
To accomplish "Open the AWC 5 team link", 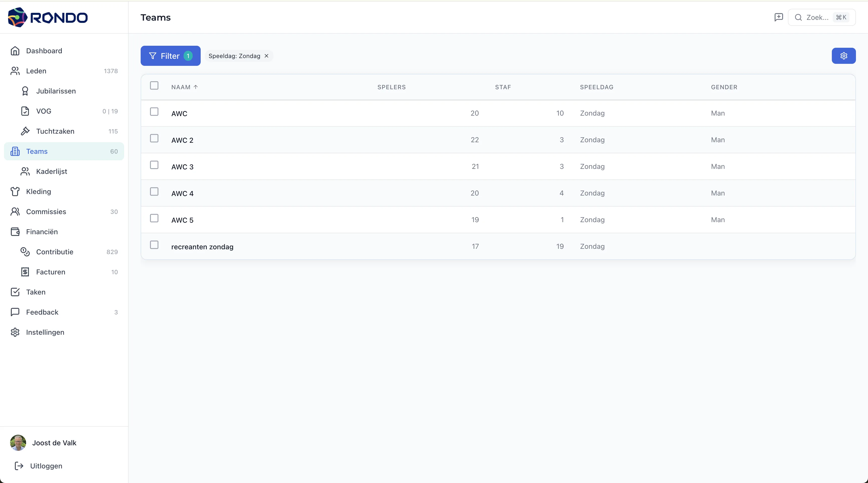I will tap(182, 220).
